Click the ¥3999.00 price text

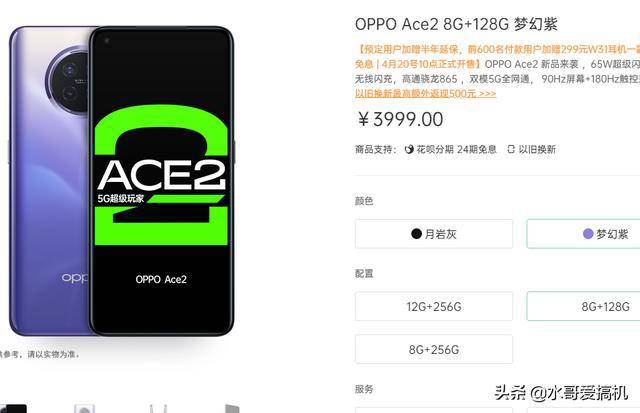click(x=401, y=120)
